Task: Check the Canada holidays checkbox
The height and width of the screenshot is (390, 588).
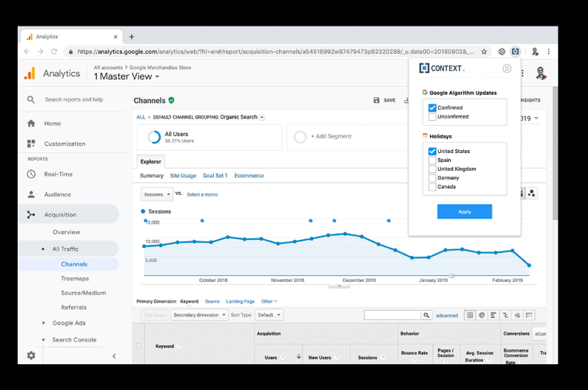Action: click(x=432, y=187)
